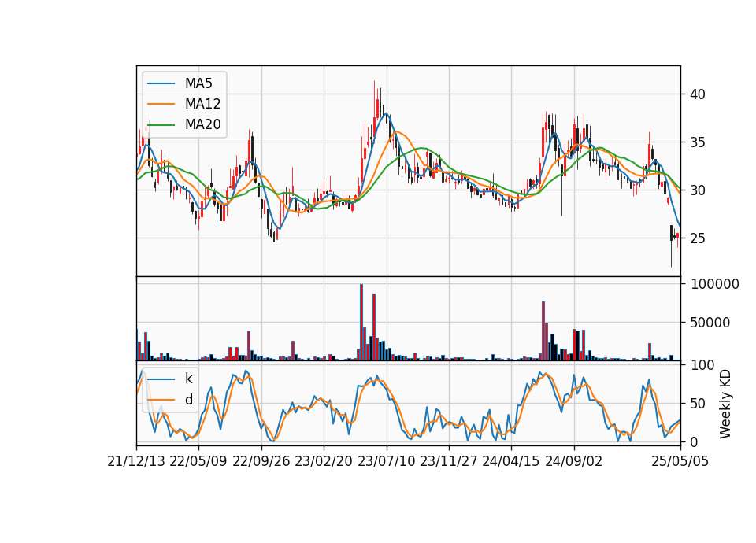
Task: Click the Weekly KD axis label
Action: tap(725, 404)
